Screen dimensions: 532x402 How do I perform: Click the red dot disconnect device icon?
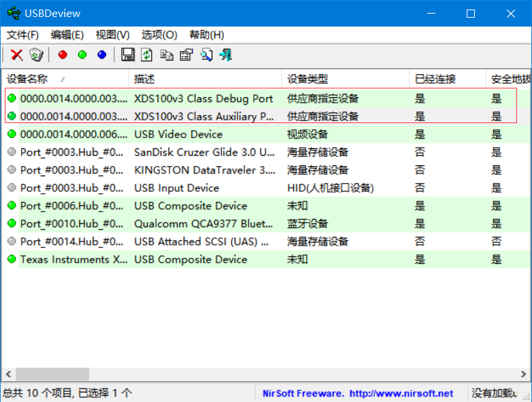63,54
